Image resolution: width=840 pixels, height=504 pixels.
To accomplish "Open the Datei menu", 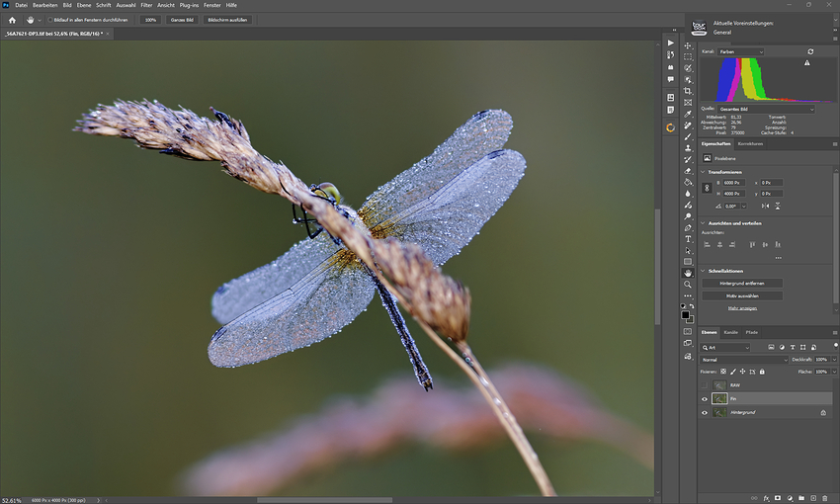I will coord(21,5).
